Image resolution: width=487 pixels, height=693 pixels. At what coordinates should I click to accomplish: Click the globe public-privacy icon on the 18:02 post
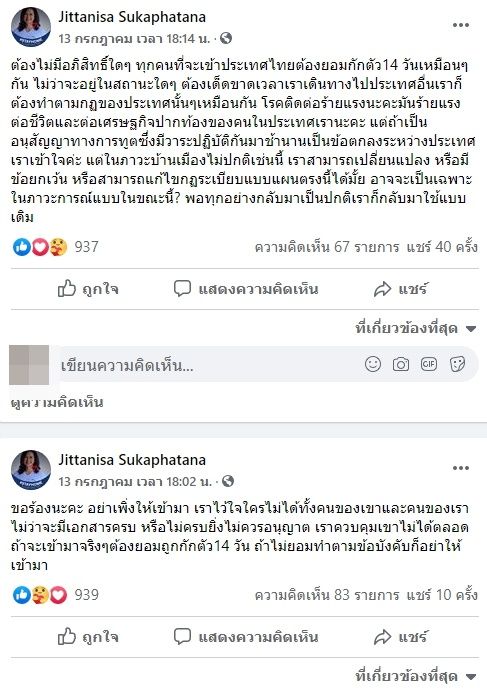pos(228,481)
